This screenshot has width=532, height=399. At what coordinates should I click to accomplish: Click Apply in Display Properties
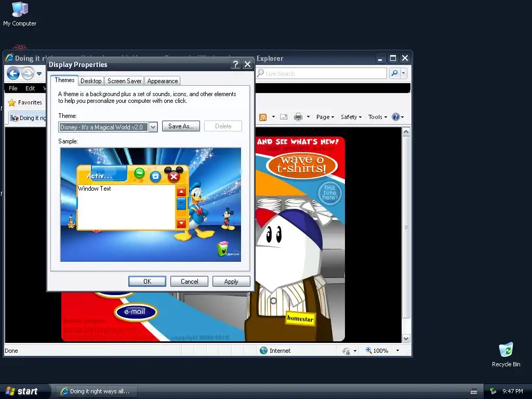click(231, 282)
